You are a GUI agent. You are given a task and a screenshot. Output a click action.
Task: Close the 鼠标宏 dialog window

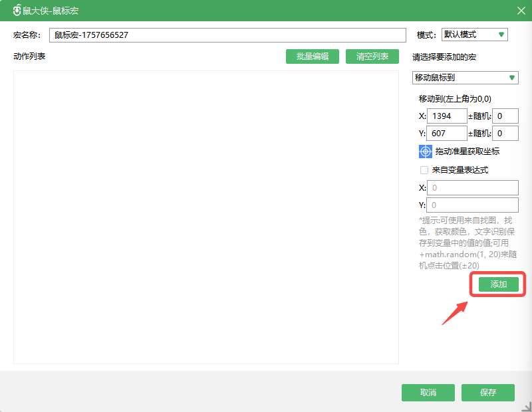tap(521, 11)
